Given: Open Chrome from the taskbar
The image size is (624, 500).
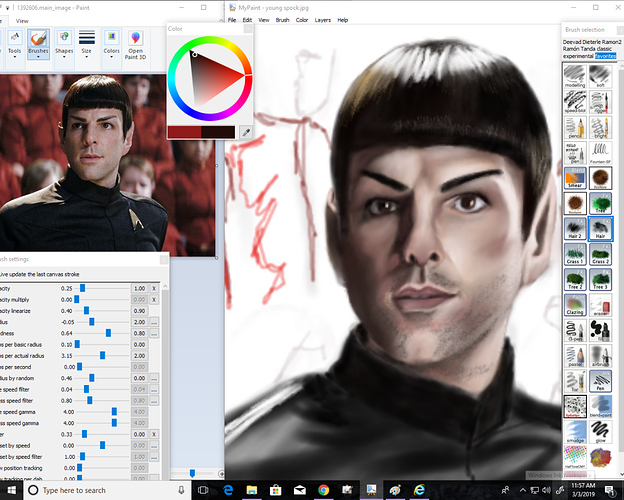Looking at the screenshot, I should point(323,490).
